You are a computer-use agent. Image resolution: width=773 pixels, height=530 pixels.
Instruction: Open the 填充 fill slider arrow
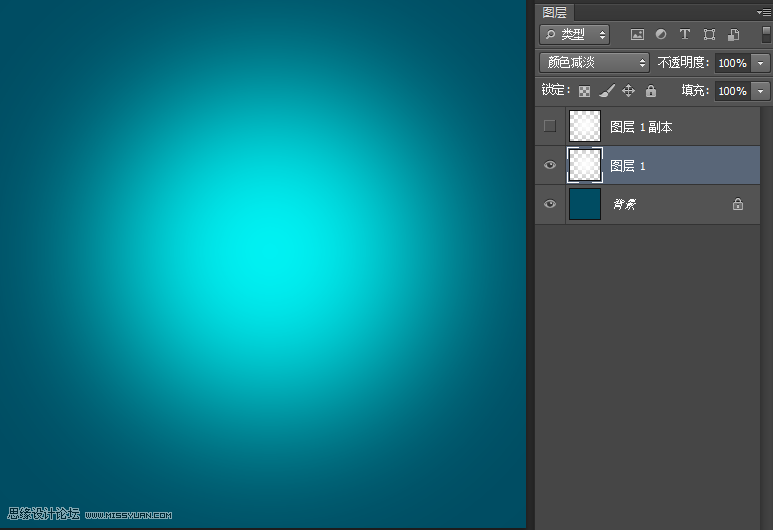[x=760, y=91]
